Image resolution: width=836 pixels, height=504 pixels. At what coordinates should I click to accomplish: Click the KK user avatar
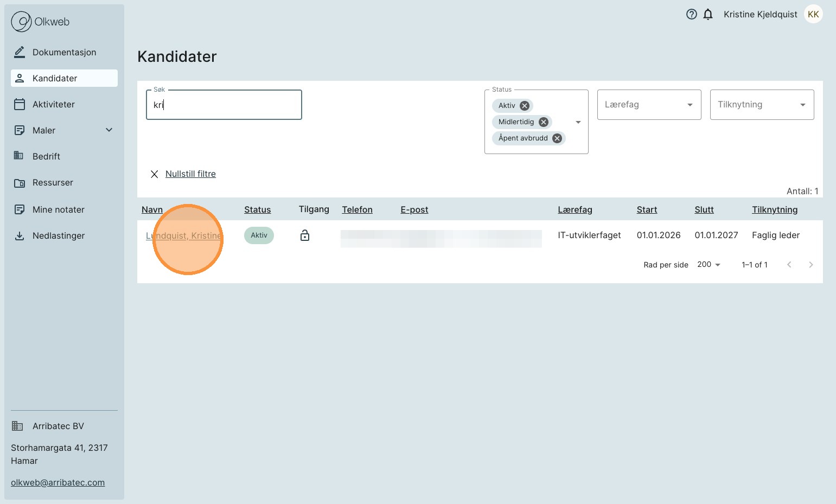click(x=813, y=15)
